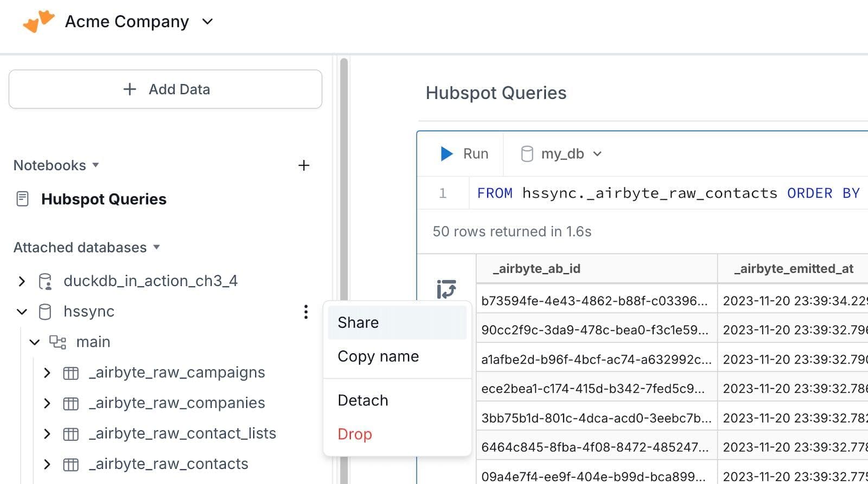868x484 pixels.
Task: Select the _airbyte_raw_contact_lists table
Action: coord(182,434)
